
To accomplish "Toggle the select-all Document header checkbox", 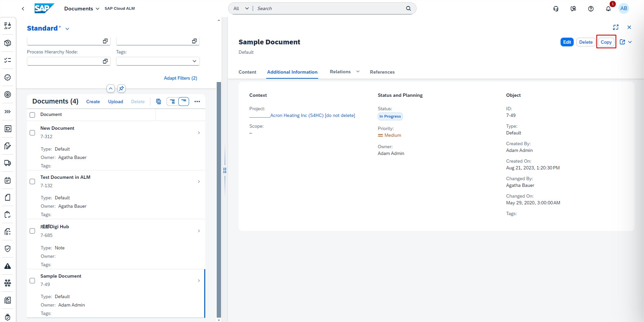I will (32, 115).
